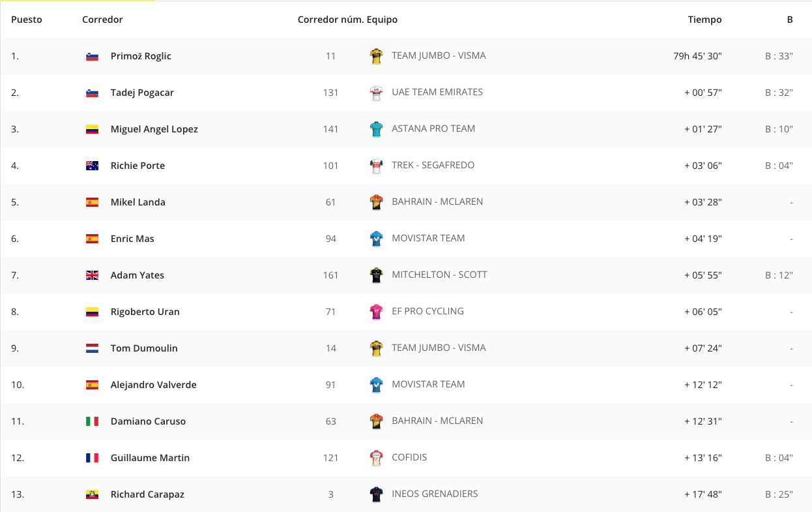The width and height of the screenshot is (812, 512).
Task: Open the MOVISTAR TEAM link in Valverde's row
Action: pos(428,384)
